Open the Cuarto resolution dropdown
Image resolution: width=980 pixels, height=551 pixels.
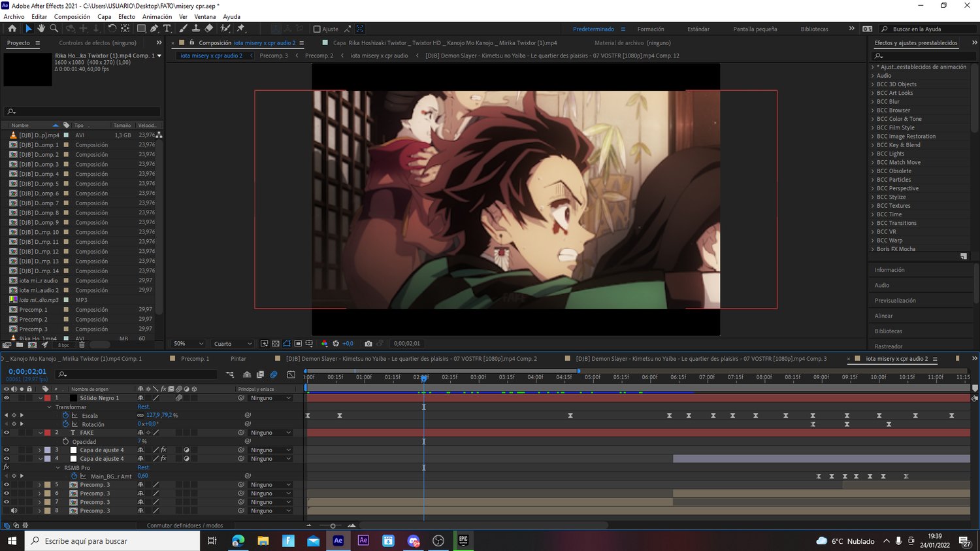(x=233, y=344)
